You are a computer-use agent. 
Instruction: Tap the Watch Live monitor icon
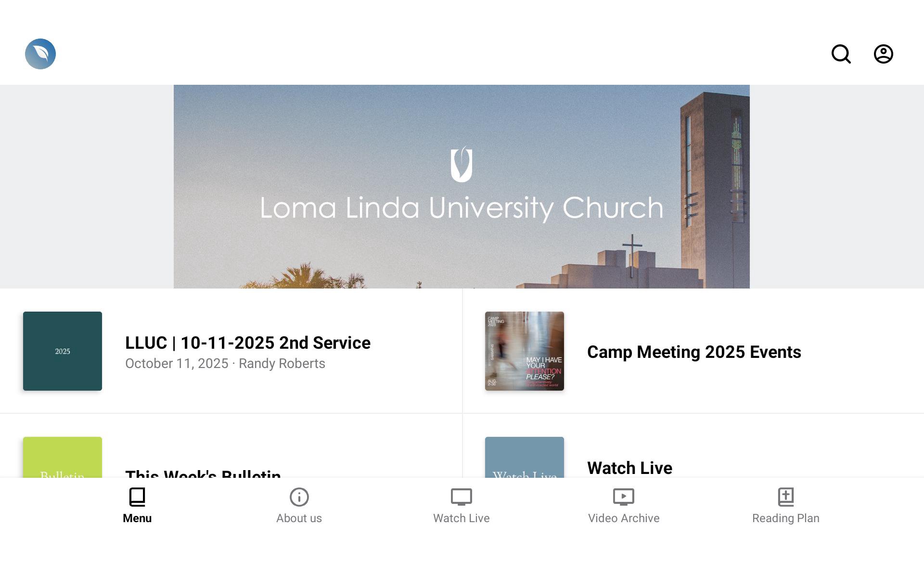pyautogui.click(x=461, y=497)
